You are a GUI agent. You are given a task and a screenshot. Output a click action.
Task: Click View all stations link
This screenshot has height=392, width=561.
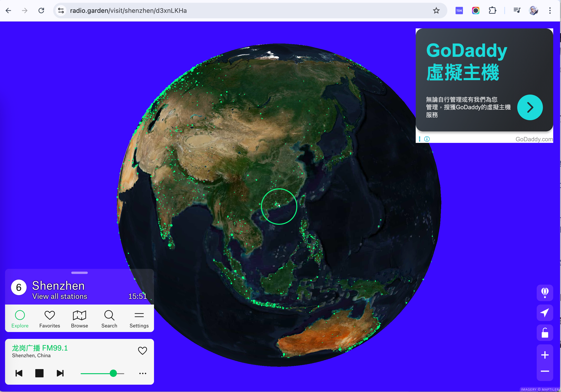click(60, 296)
